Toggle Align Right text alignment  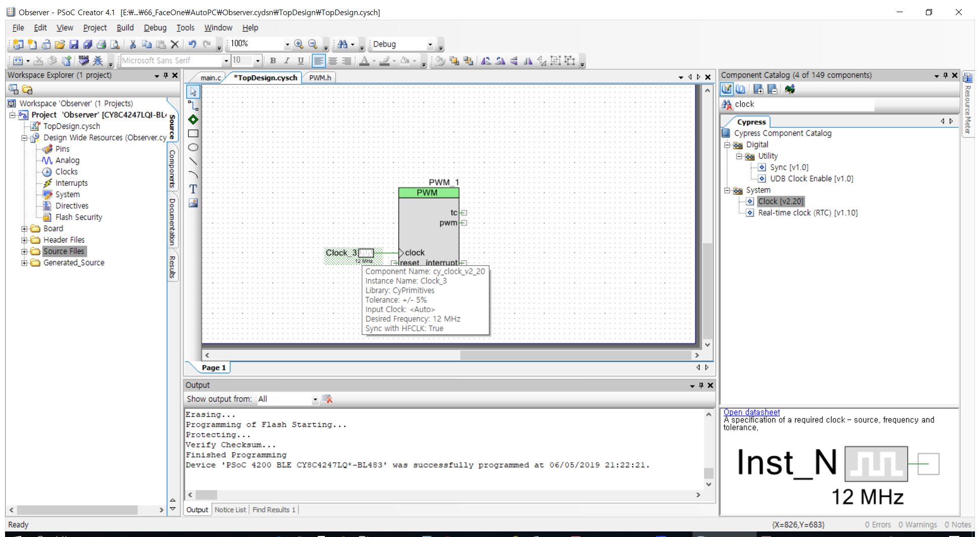(x=347, y=61)
